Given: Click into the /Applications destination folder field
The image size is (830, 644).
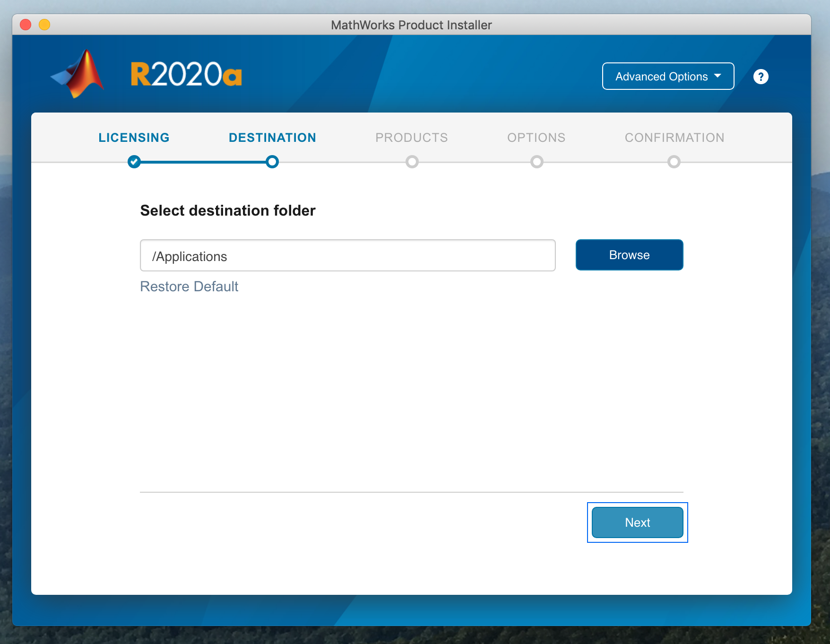Looking at the screenshot, I should click(347, 256).
